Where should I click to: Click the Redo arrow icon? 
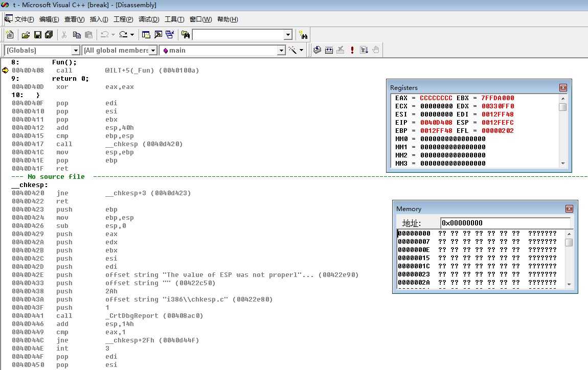click(123, 35)
